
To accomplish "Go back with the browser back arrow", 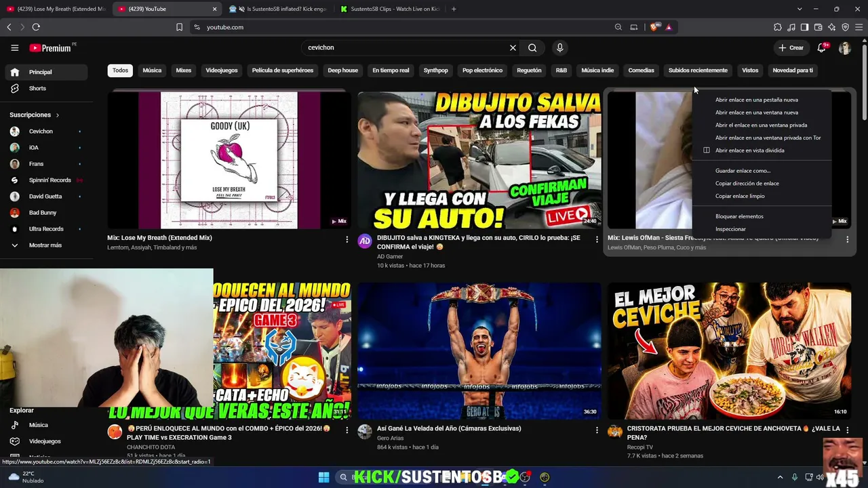I will 9,27.
